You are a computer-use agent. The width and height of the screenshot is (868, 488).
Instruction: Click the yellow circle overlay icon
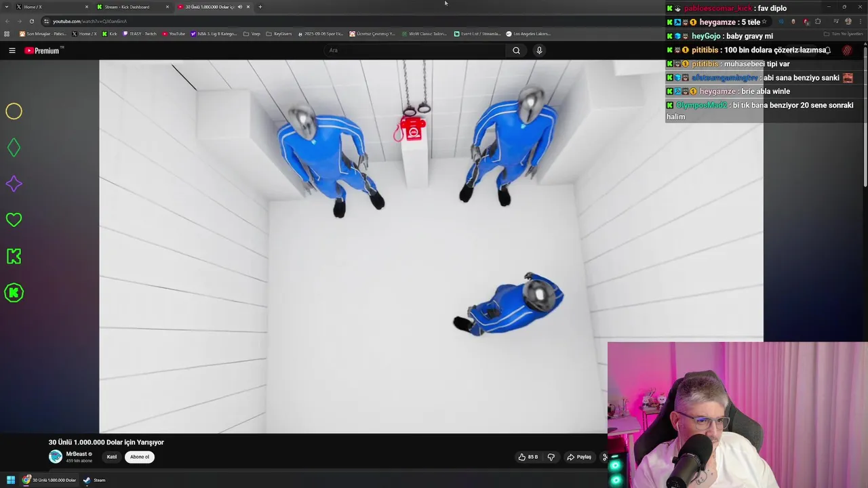[x=14, y=111]
